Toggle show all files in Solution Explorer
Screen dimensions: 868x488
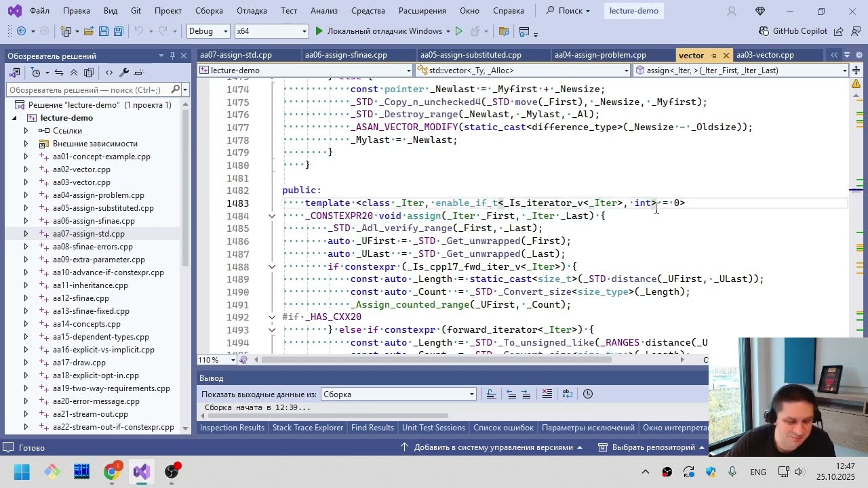(x=88, y=73)
